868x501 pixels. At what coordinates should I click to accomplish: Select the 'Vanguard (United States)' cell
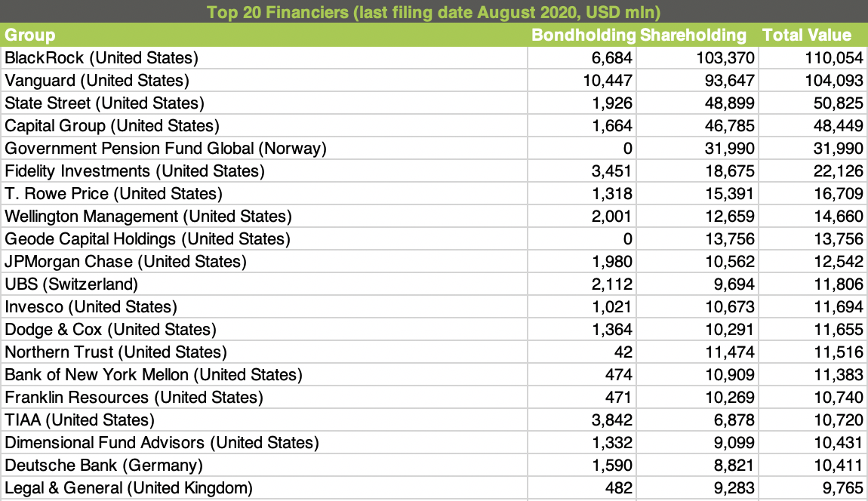pos(264,80)
